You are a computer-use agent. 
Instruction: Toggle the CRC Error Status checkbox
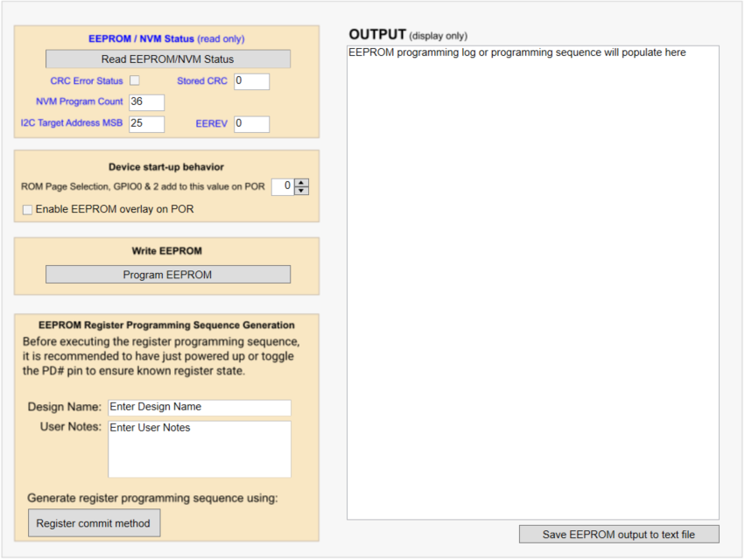[137, 80]
